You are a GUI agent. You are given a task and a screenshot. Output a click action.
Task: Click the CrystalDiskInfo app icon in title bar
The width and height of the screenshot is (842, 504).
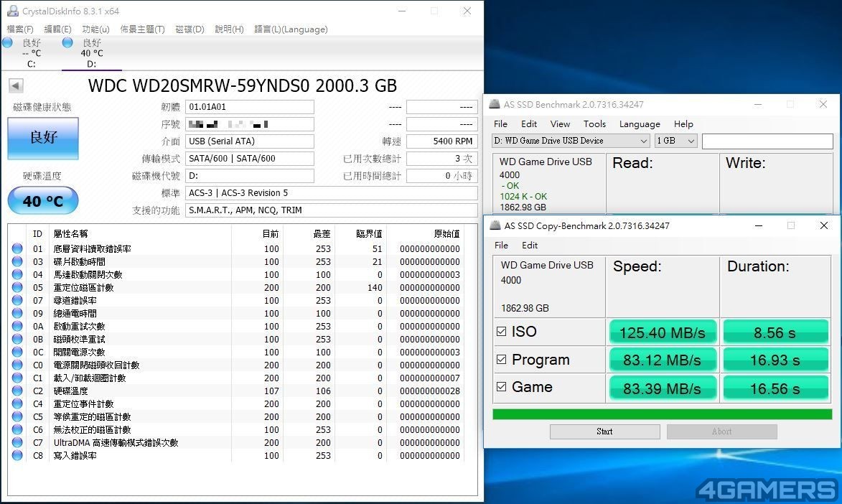[x=12, y=11]
